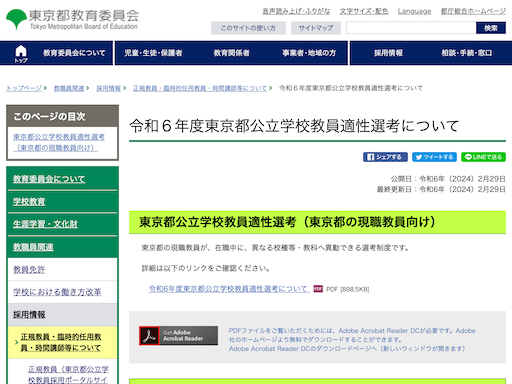
Task: Open 音声読み上げ・ふりがな link
Action: [x=296, y=11]
